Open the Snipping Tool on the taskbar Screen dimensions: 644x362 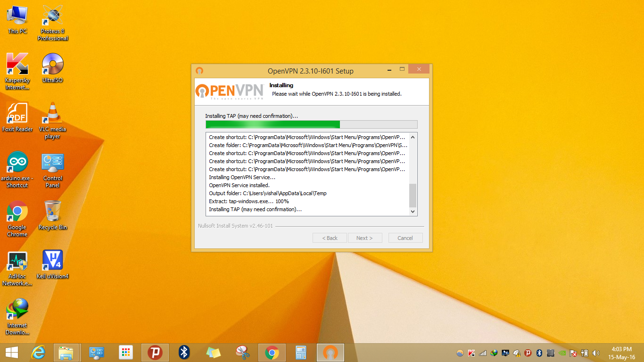point(243,353)
